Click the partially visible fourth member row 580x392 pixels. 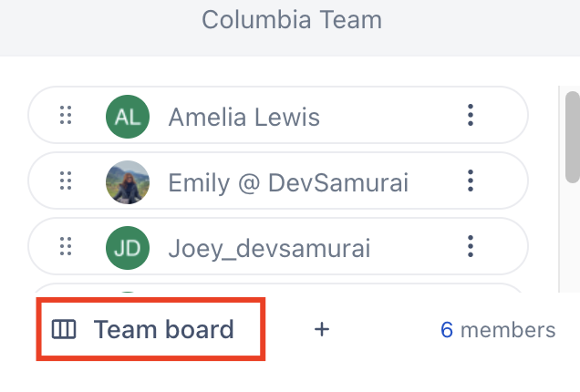tap(274, 291)
